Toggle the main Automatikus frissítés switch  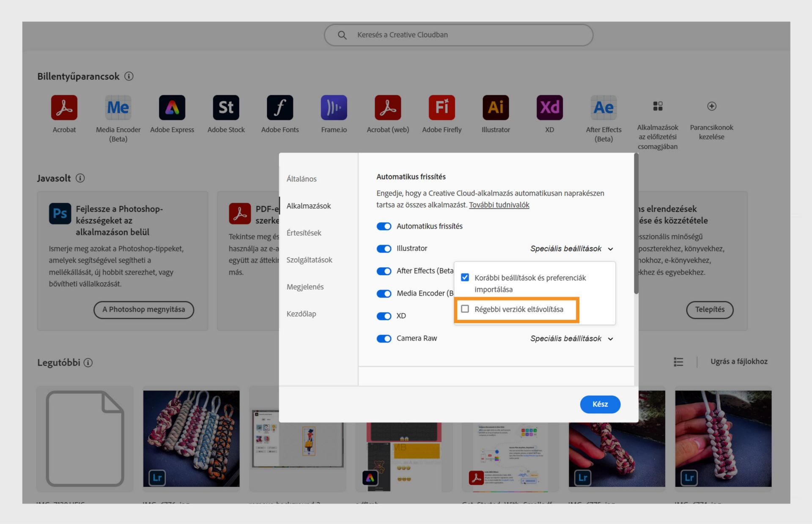(x=384, y=227)
